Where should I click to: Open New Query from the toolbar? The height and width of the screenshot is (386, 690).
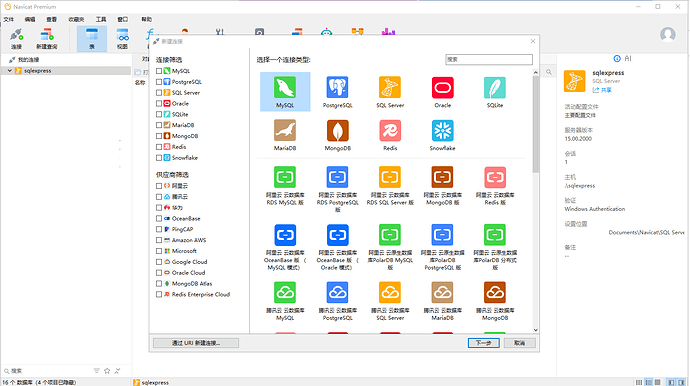(x=47, y=39)
